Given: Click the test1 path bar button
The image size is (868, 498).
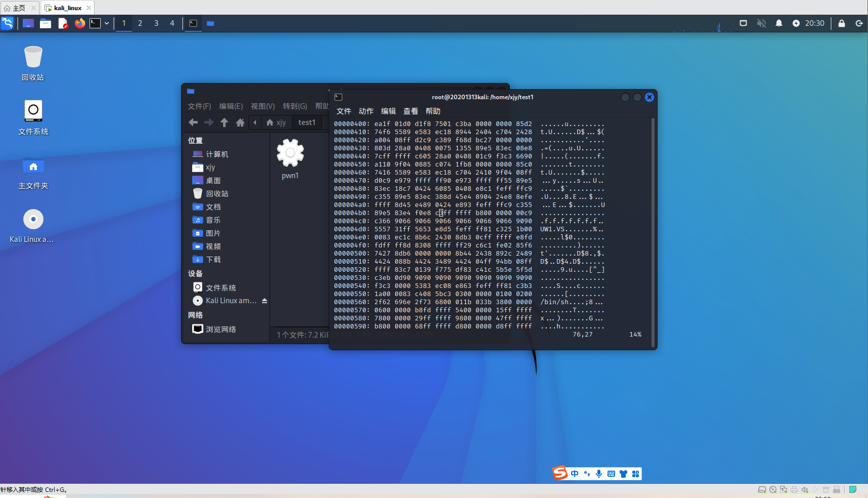Looking at the screenshot, I should pos(307,122).
